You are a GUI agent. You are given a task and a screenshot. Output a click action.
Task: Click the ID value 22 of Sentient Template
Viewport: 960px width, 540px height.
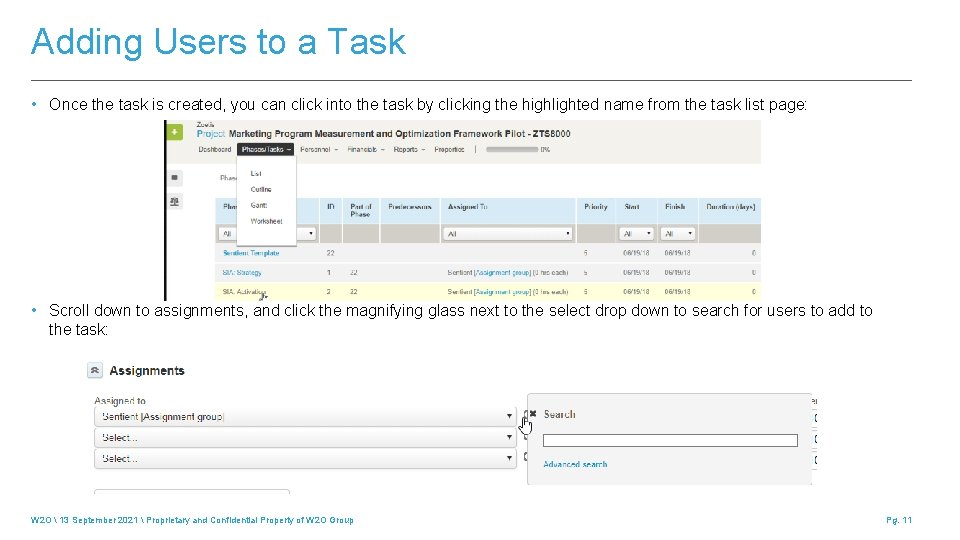click(331, 253)
